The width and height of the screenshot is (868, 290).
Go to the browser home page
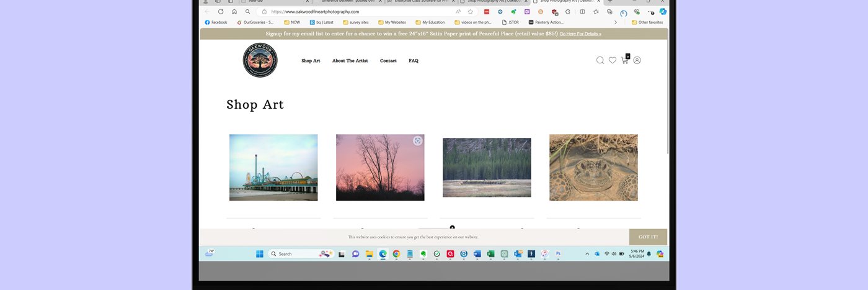click(x=234, y=11)
